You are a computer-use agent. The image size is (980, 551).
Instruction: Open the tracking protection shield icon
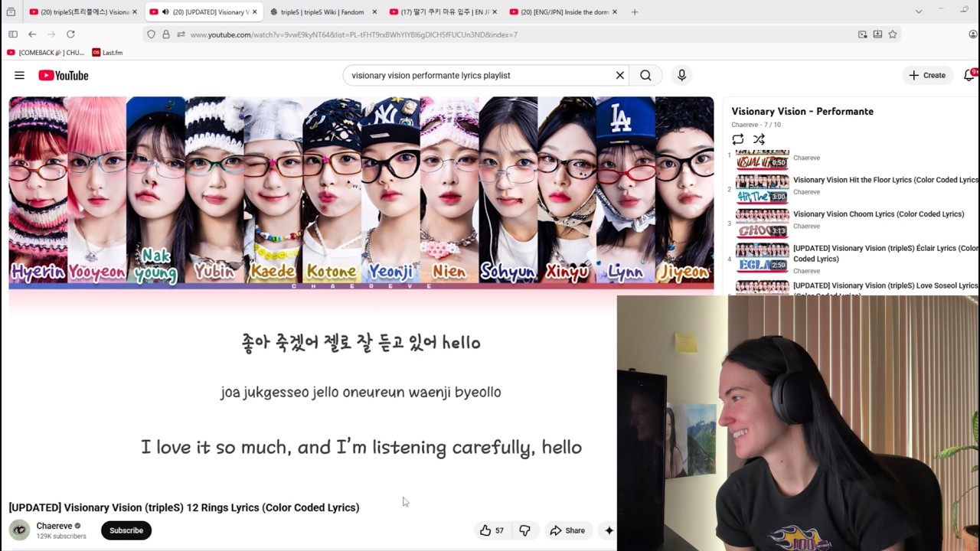pyautogui.click(x=151, y=34)
